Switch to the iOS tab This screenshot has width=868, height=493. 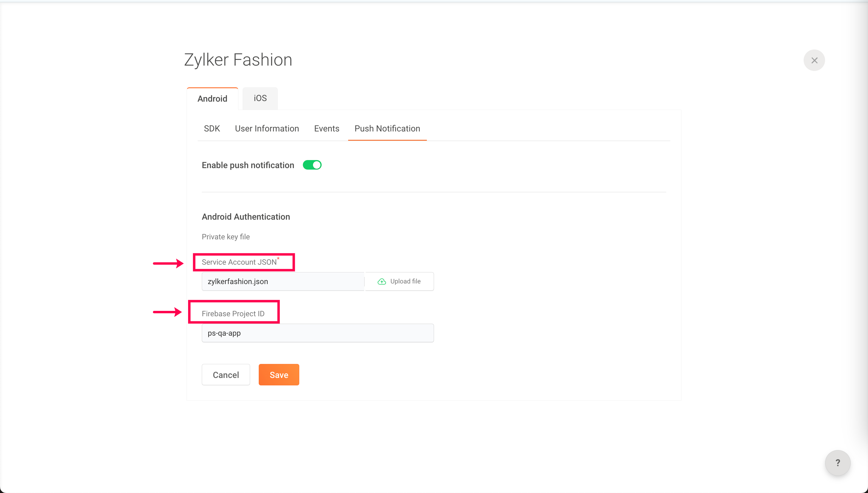point(260,98)
